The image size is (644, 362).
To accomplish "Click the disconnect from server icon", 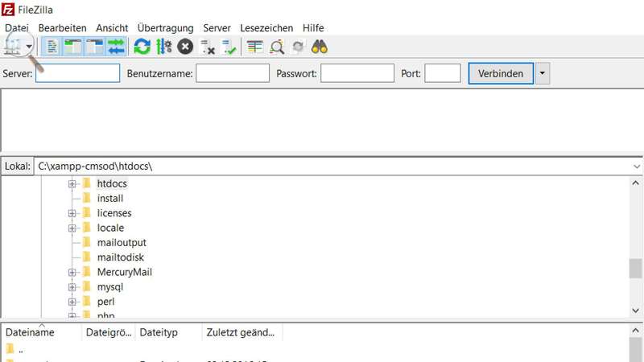I will pos(208,47).
